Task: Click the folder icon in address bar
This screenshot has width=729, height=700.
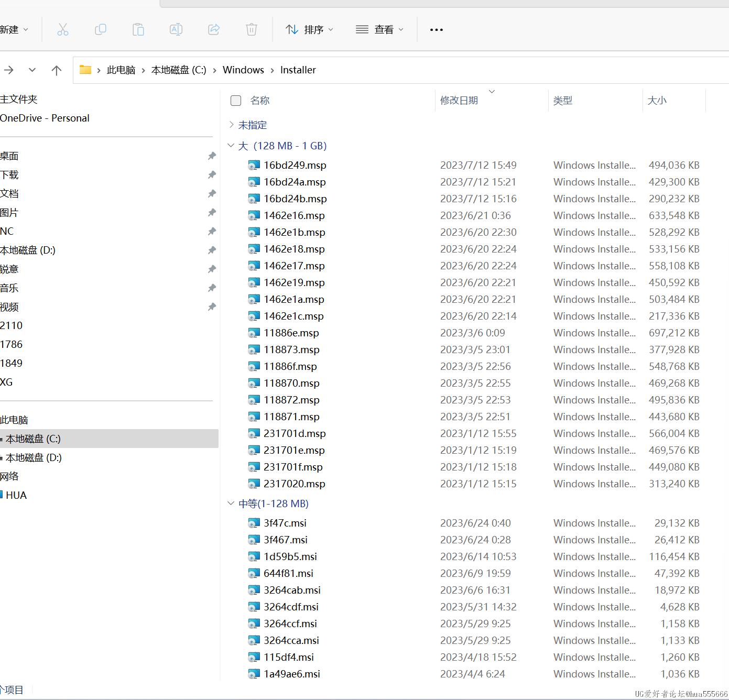Action: pyautogui.click(x=85, y=70)
